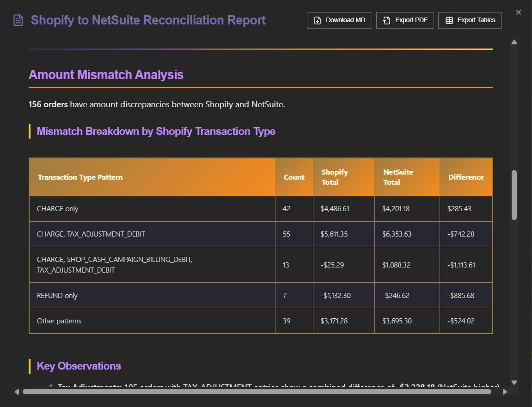Click the Export PDF button

(405, 20)
